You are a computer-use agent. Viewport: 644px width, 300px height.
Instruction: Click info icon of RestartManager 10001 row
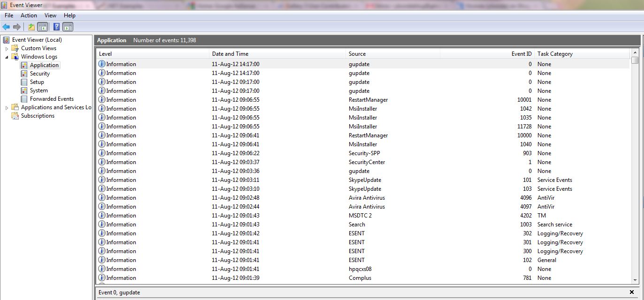click(x=102, y=99)
